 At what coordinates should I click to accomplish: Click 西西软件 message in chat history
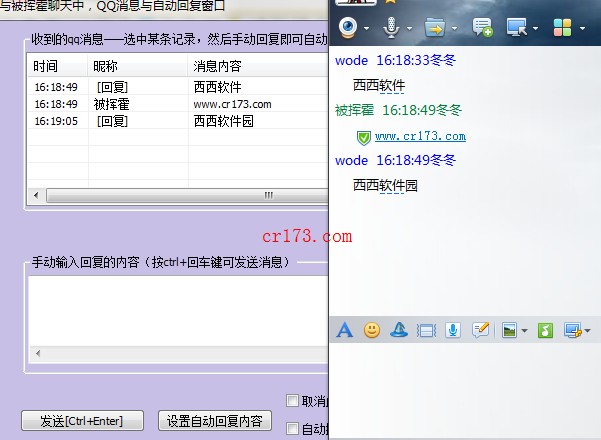coord(379,85)
